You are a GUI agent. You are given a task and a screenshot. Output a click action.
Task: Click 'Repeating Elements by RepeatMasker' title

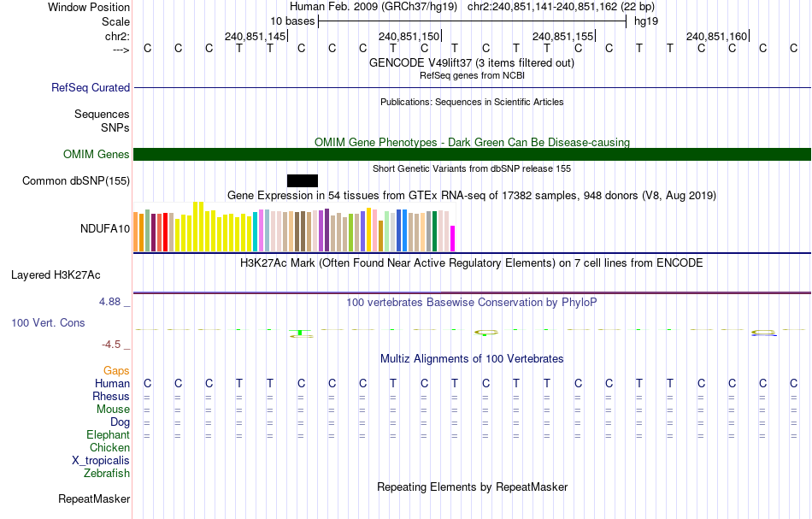472,487
